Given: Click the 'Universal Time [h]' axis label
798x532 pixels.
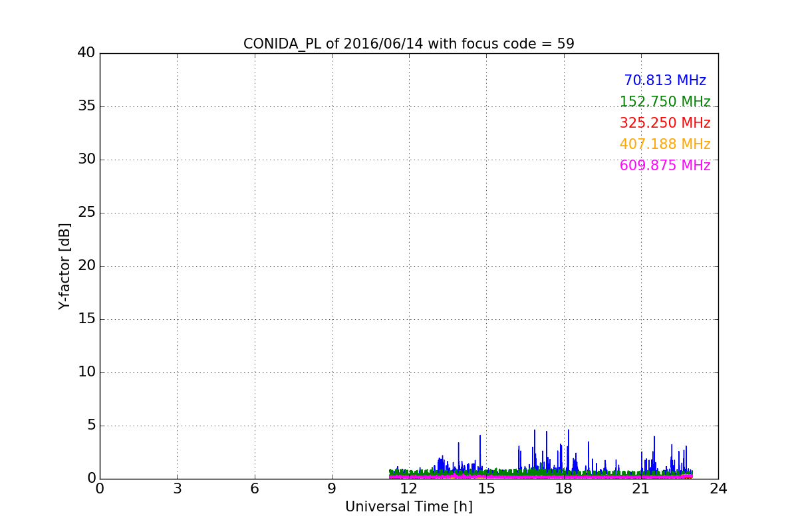Looking at the screenshot, I should pyautogui.click(x=409, y=507).
